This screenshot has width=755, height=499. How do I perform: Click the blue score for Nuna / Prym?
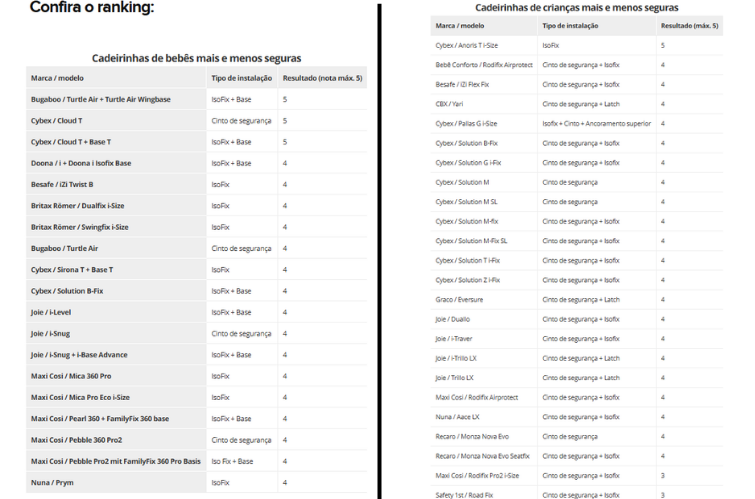pos(285,482)
